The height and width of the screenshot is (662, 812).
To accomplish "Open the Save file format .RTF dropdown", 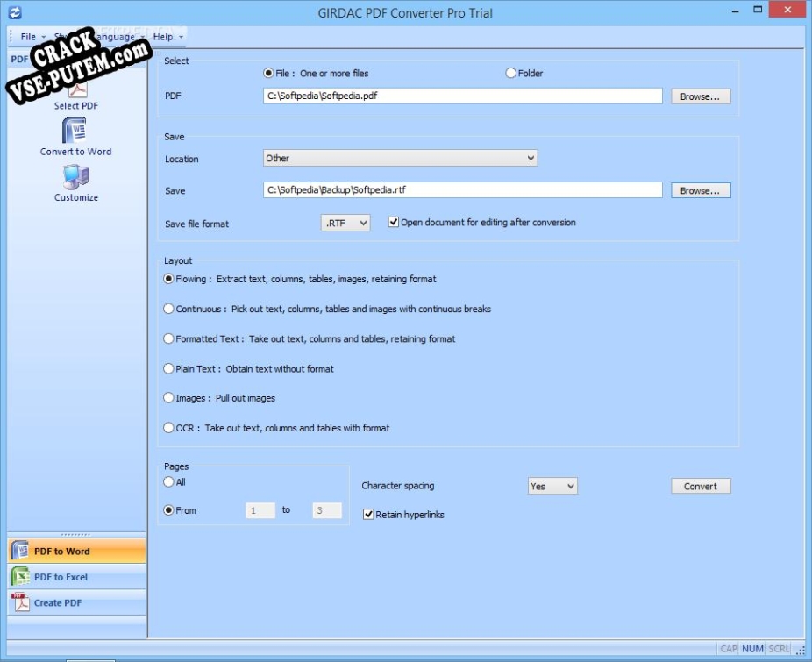I will click(x=345, y=223).
